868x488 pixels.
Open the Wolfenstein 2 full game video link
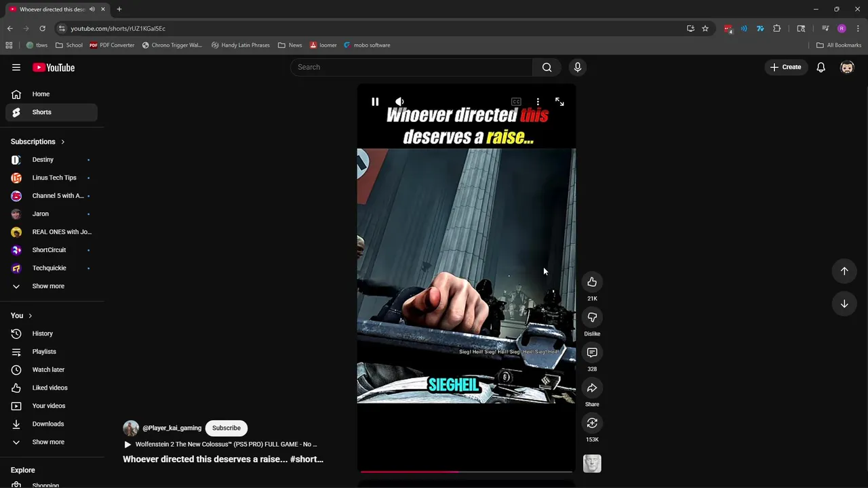point(220,445)
